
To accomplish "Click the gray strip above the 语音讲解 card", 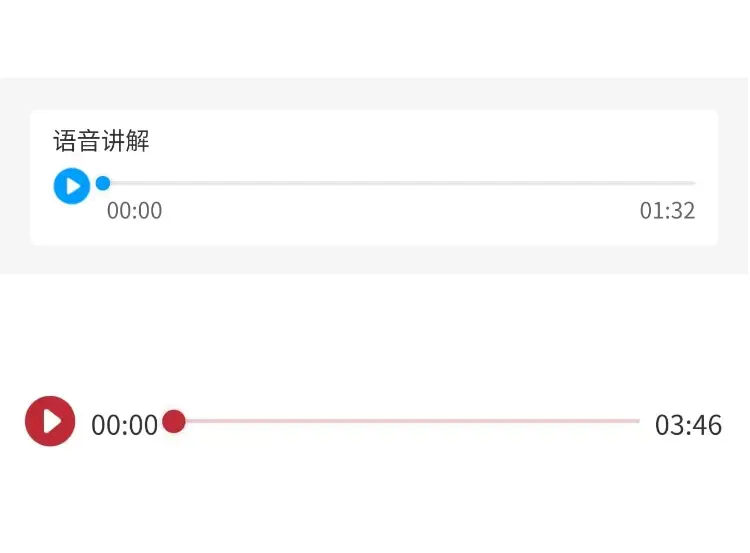I will 374,93.
